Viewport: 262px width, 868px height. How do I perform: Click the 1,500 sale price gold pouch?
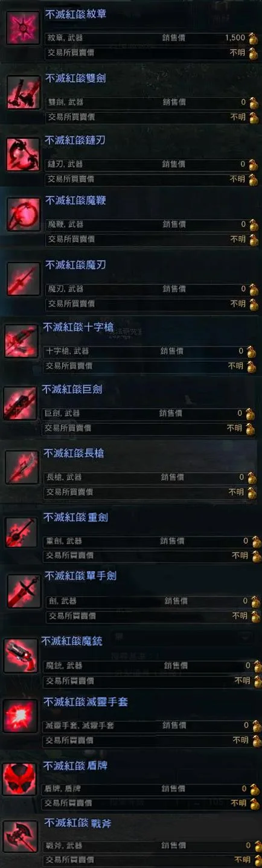point(252,38)
